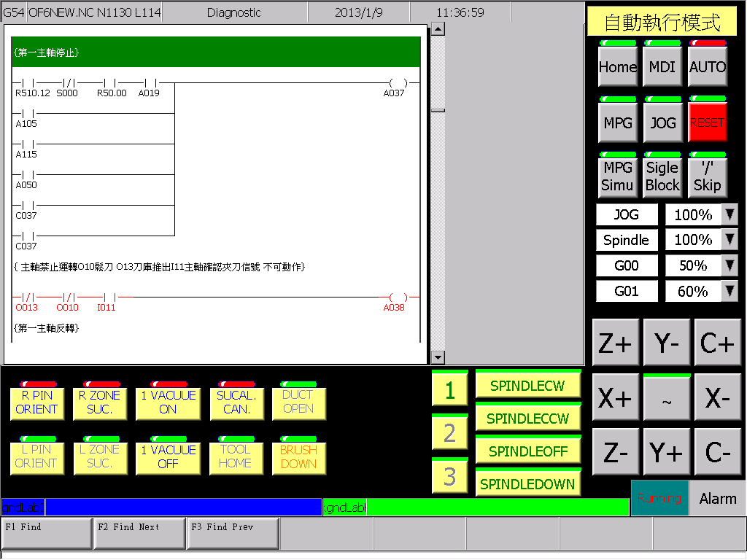Image resolution: width=747 pixels, height=560 pixels.
Task: Click the red RESET button
Action: [708, 122]
